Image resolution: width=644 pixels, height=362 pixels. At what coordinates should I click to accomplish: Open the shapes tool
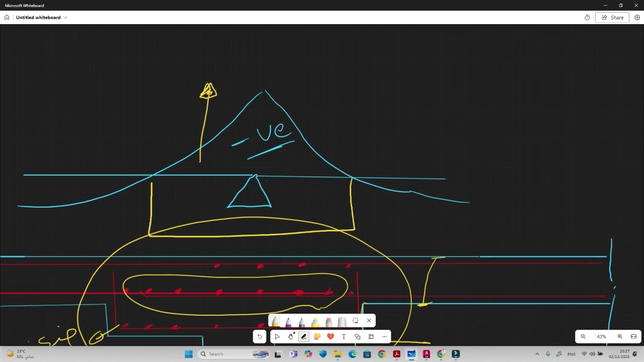point(358,337)
